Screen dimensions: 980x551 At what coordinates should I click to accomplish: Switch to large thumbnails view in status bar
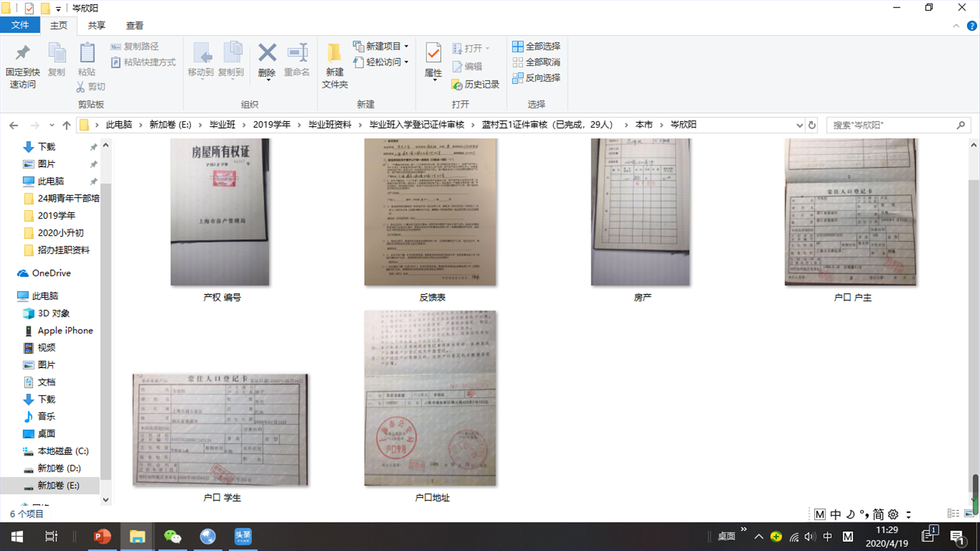(x=969, y=514)
